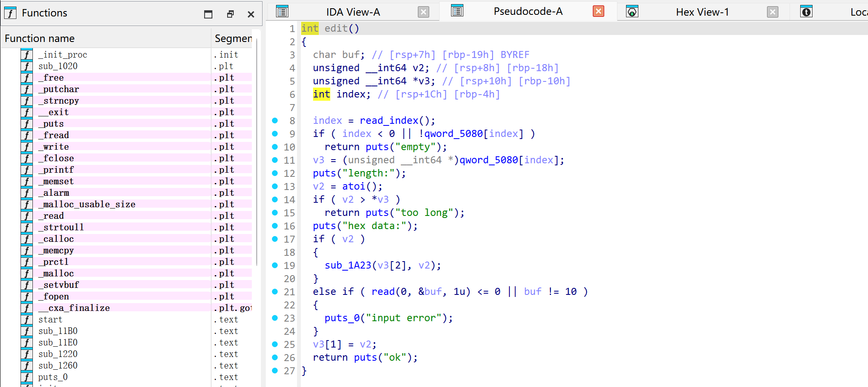Toggle breakpoint dot on line 27
868x387 pixels.
coord(275,371)
